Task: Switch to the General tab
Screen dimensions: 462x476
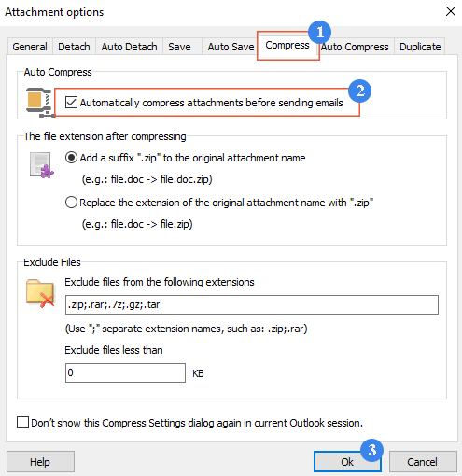Action: pos(30,47)
